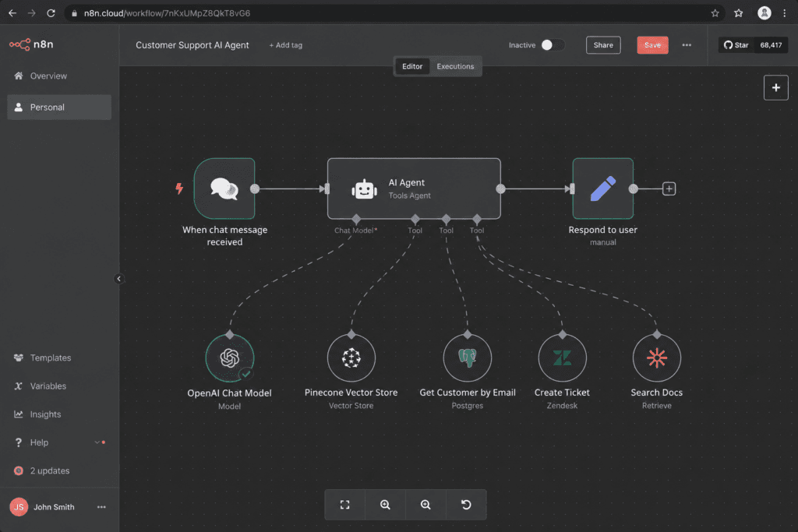Screen dimensions: 798x532
Task: Select the chat message trigger node
Action: pyautogui.click(x=224, y=188)
